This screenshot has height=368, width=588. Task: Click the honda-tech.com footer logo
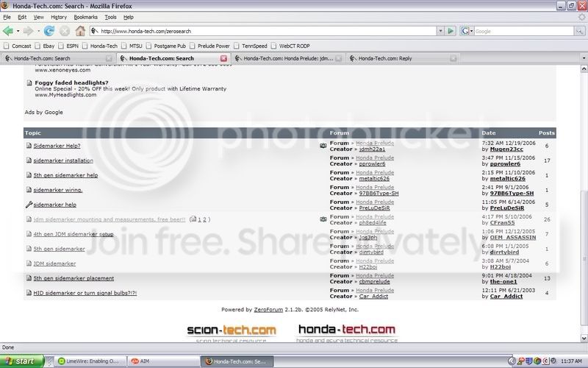click(x=345, y=330)
